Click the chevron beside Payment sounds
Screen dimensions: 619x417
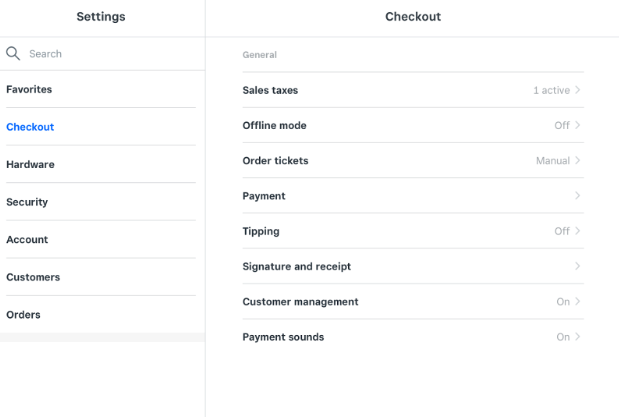tap(578, 337)
